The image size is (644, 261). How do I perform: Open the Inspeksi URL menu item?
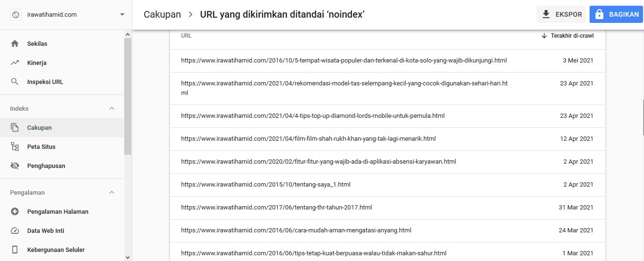coord(62,82)
